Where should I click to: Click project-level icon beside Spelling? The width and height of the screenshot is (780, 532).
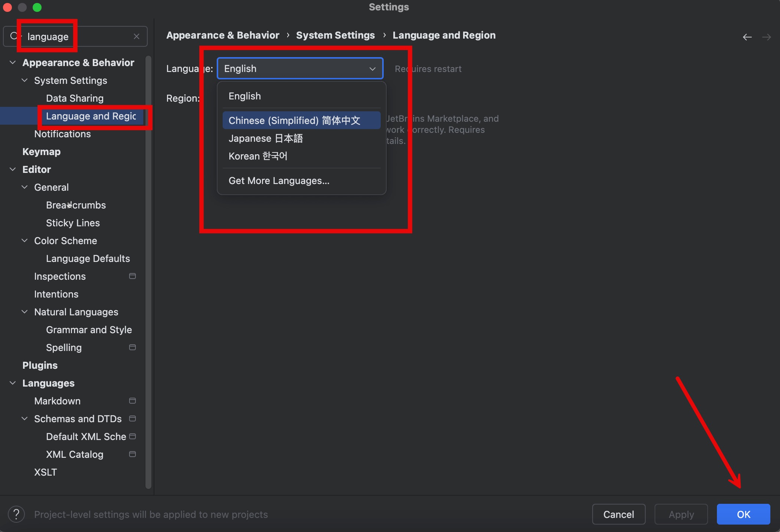click(132, 347)
